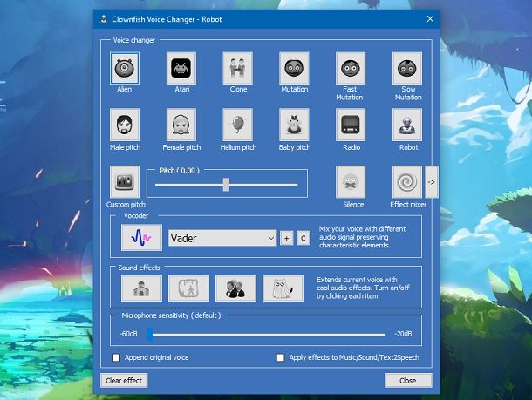
Task: Check Append original voice
Action: (116, 357)
